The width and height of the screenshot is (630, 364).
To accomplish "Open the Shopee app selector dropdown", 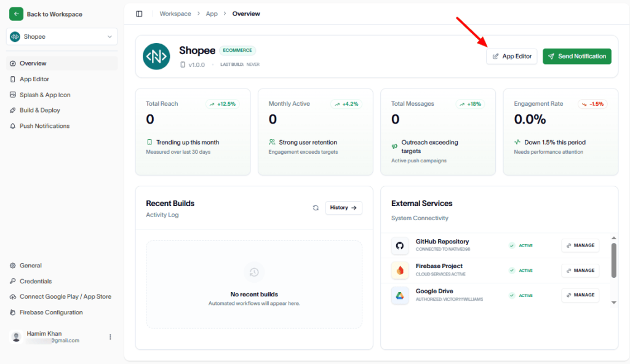I will (x=62, y=36).
